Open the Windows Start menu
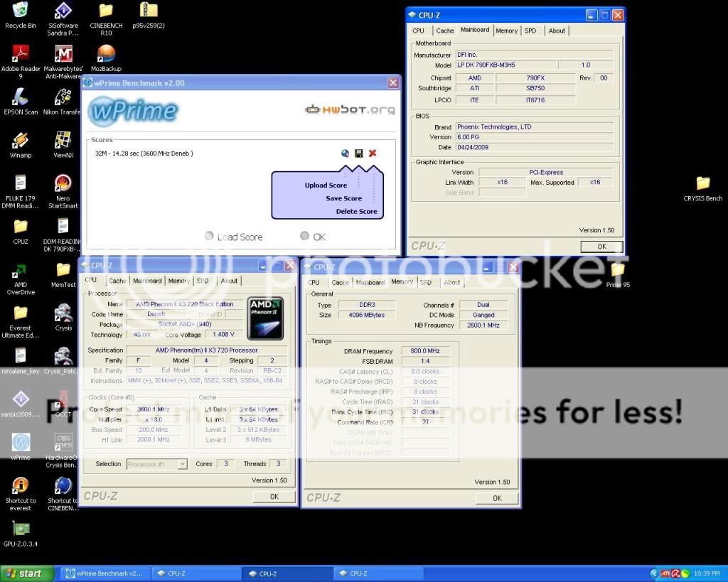Viewport: 728px width, 582px height. click(27, 573)
